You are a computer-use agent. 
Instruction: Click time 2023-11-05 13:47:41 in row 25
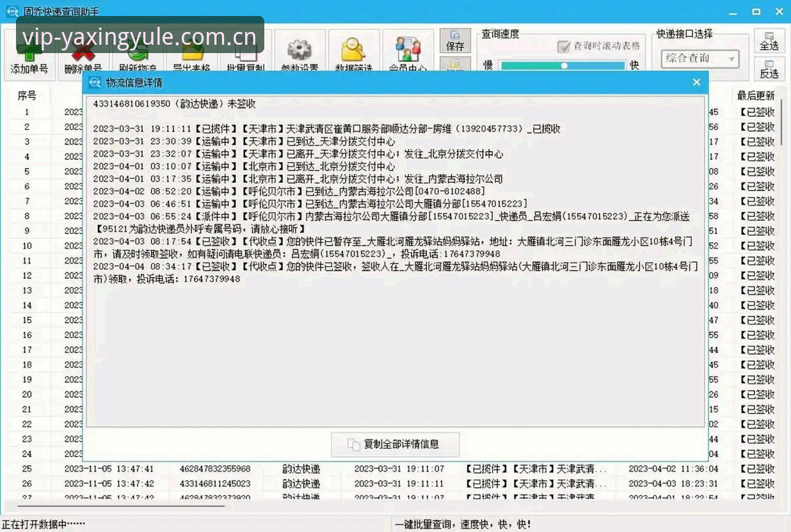coord(109,469)
